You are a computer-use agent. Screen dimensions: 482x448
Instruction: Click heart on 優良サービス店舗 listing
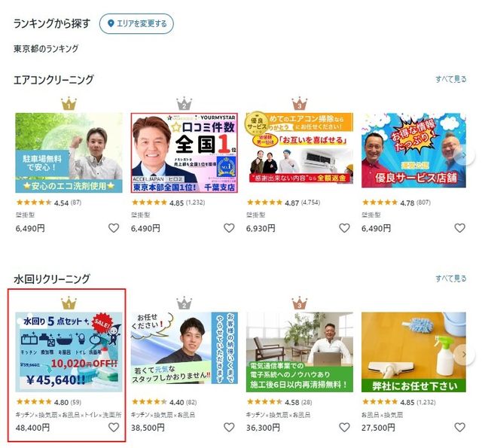point(459,228)
